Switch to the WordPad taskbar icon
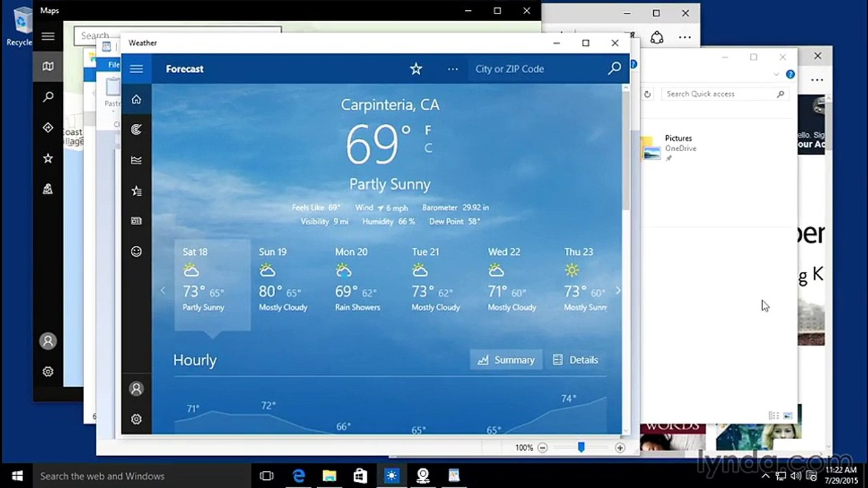The image size is (868, 488). pos(454,476)
